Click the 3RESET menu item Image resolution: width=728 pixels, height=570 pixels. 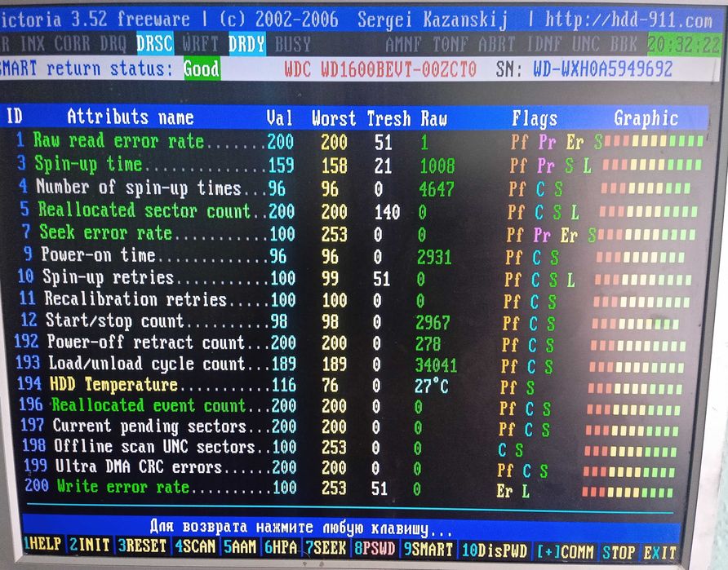pos(142,546)
